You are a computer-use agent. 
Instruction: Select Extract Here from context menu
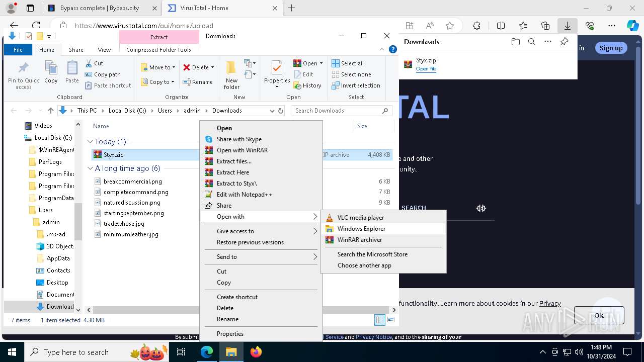[x=261, y=172]
